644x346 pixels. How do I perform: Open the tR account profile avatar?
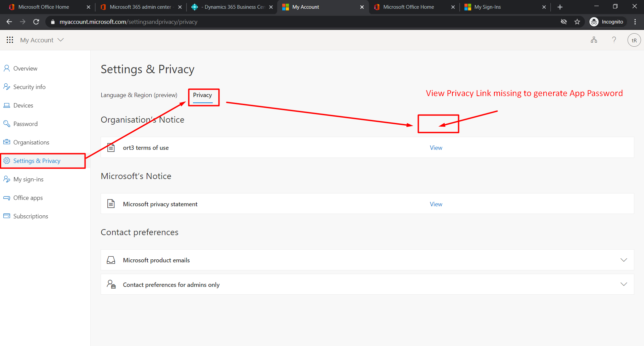[634, 40]
